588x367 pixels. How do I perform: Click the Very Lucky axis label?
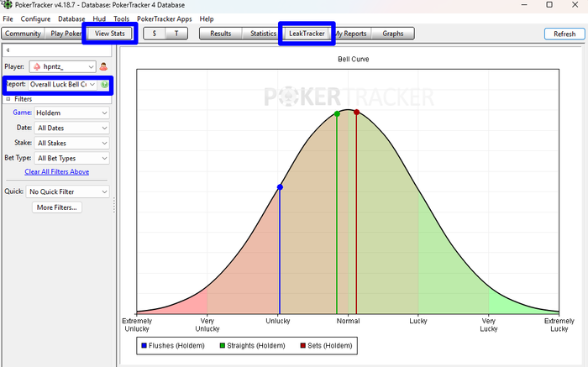(x=489, y=325)
